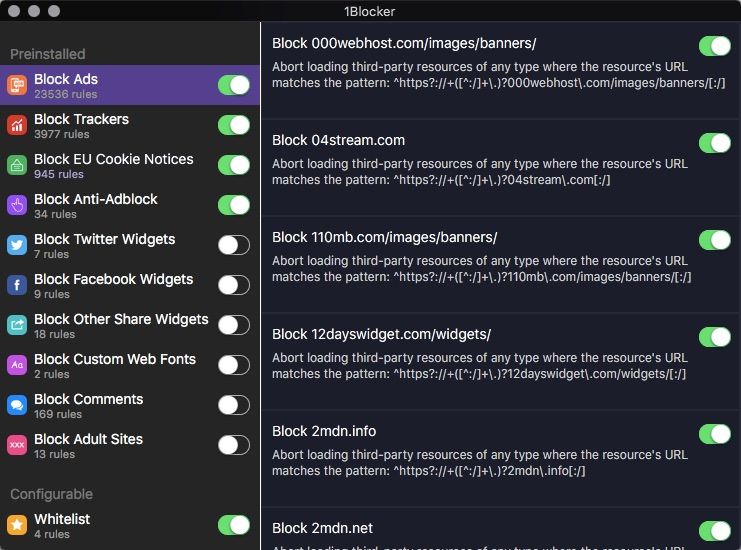Click the Block Anti-Adblock hand icon

click(x=17, y=205)
